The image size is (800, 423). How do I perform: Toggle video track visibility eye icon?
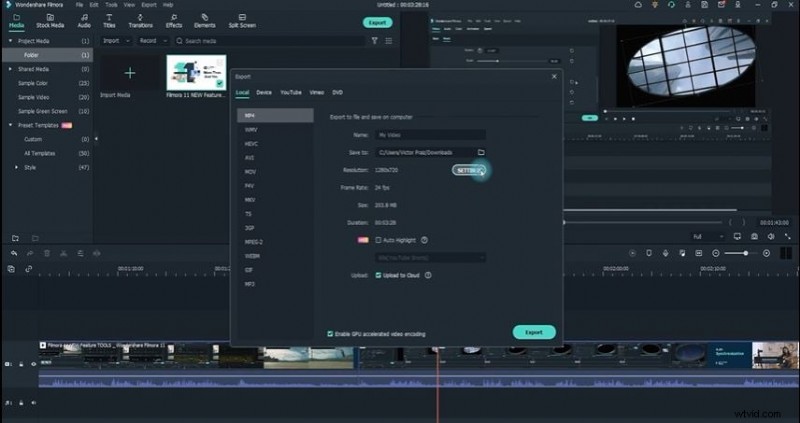[34, 364]
